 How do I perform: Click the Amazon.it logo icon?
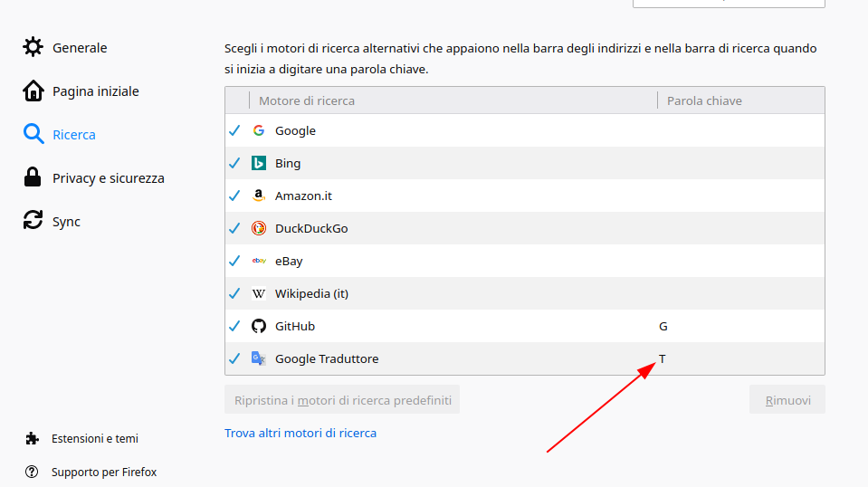tap(259, 196)
